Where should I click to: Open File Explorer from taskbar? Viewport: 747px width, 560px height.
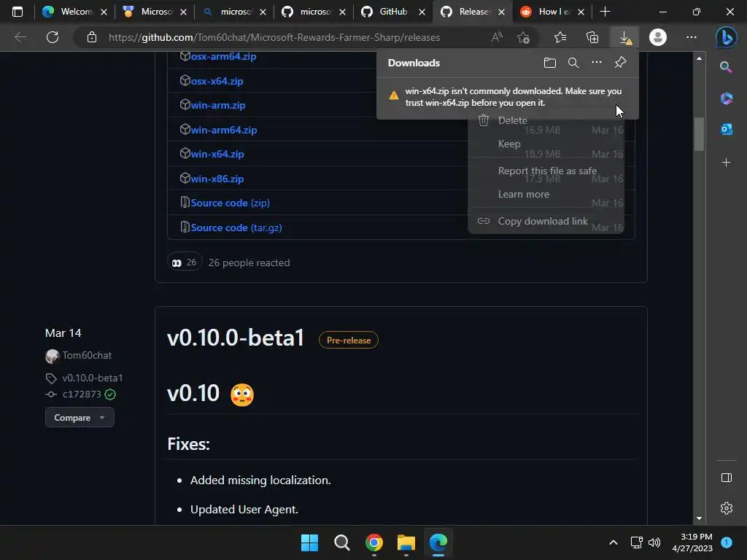click(x=406, y=542)
